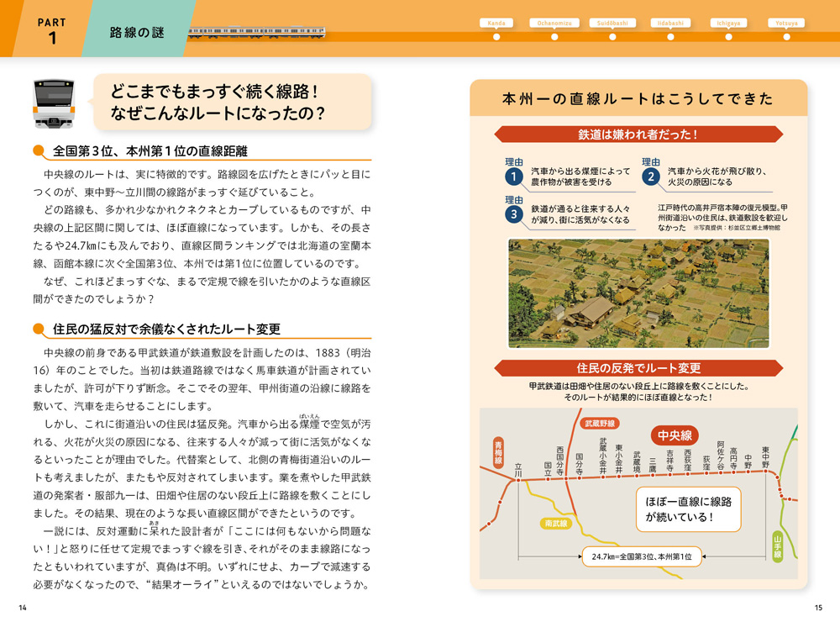Screen dimensions: 840x622
Task: Click reason 1 text about 煤煙 and 農作物
Action: coord(580,177)
